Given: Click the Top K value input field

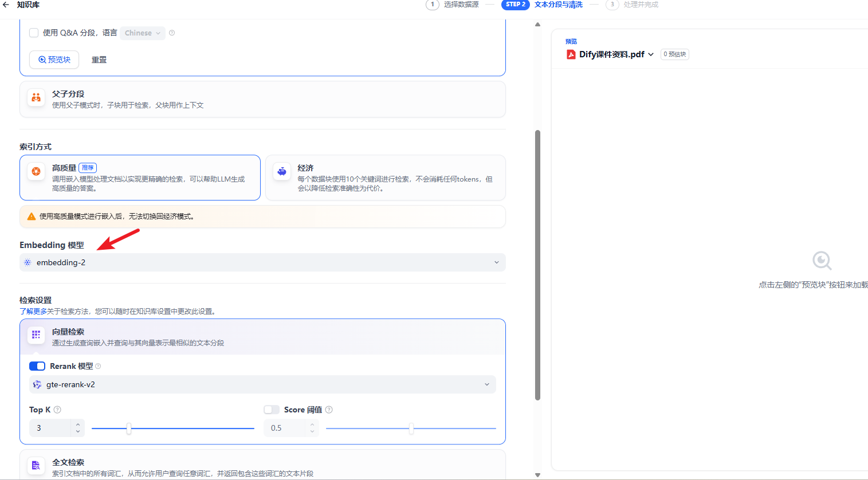Looking at the screenshot, I should [x=52, y=428].
